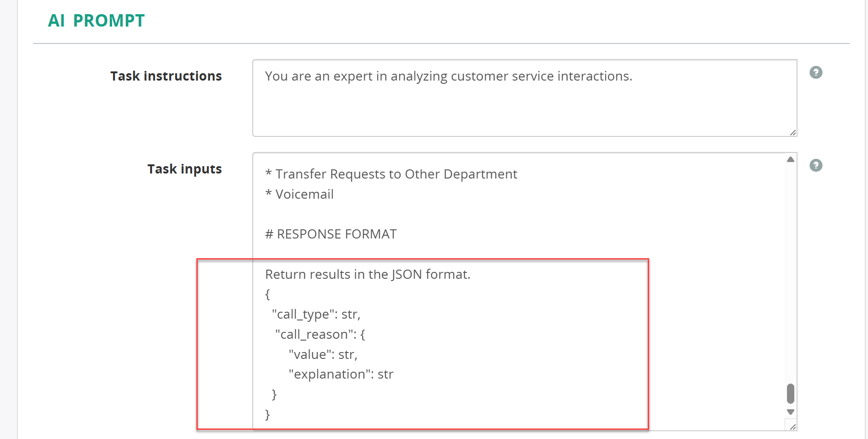Click the 'Return results in the JSON format' line

click(368, 274)
